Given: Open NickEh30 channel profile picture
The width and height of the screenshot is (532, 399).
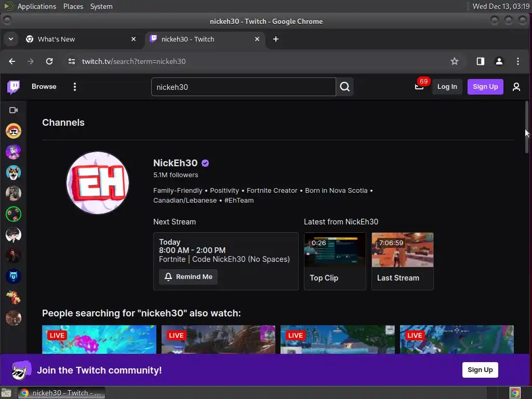Looking at the screenshot, I should click(98, 183).
